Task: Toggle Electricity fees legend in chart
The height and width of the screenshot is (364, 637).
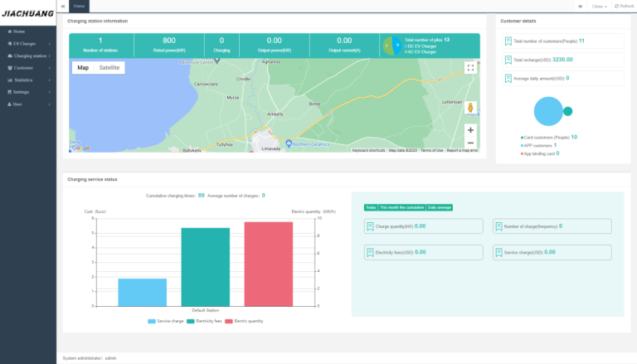Action: 207,320
